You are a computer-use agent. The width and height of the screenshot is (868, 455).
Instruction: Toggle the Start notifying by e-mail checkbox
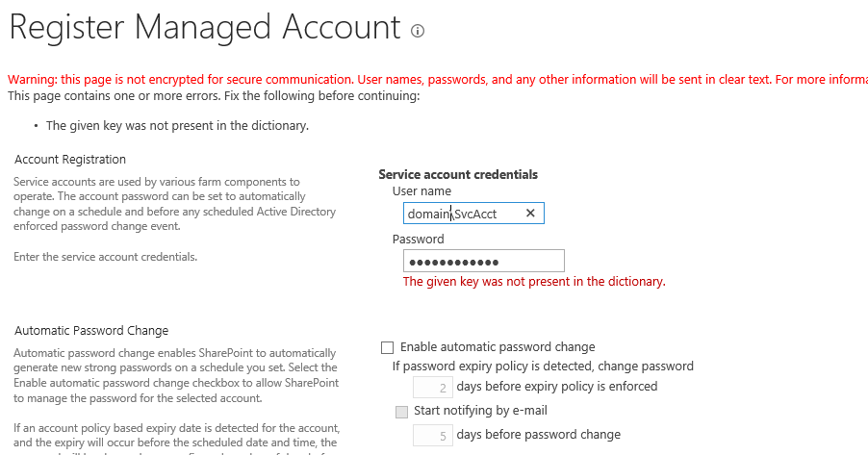[x=402, y=412]
